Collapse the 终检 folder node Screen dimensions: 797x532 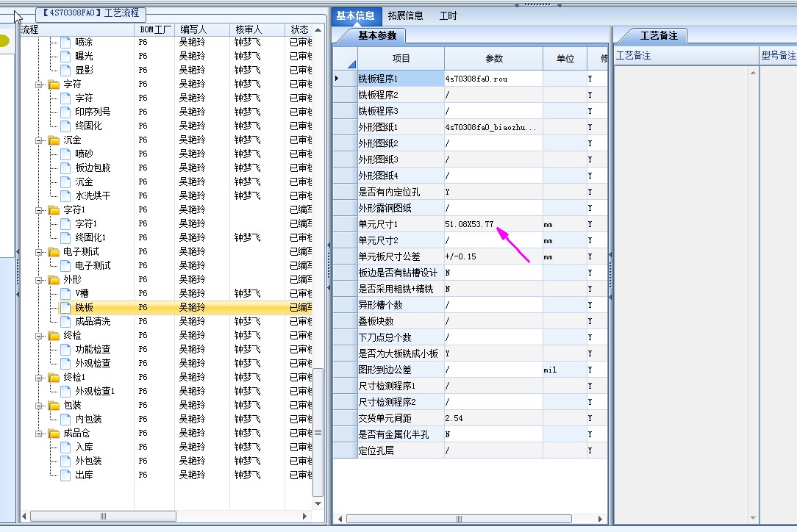pos(39,336)
